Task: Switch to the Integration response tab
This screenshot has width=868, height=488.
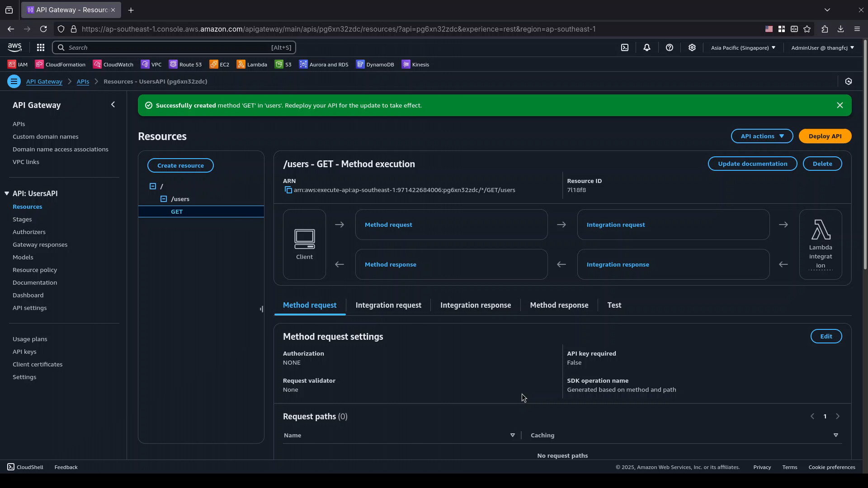Action: [x=476, y=305]
